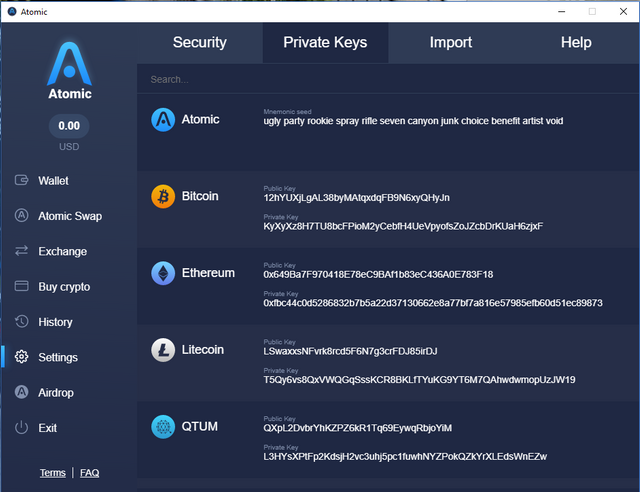Image resolution: width=640 pixels, height=492 pixels.
Task: Click the Airdrop sidebar icon
Action: pyautogui.click(x=22, y=392)
